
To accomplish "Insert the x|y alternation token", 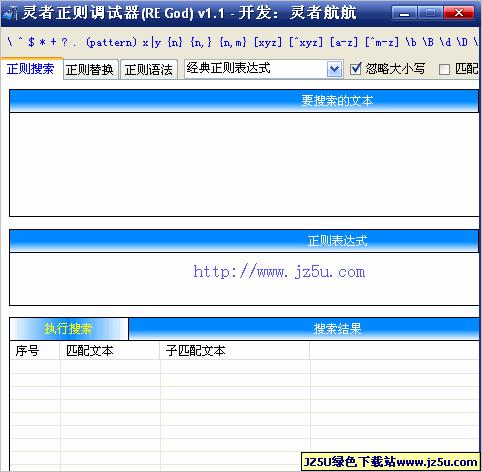I will pyautogui.click(x=152, y=42).
